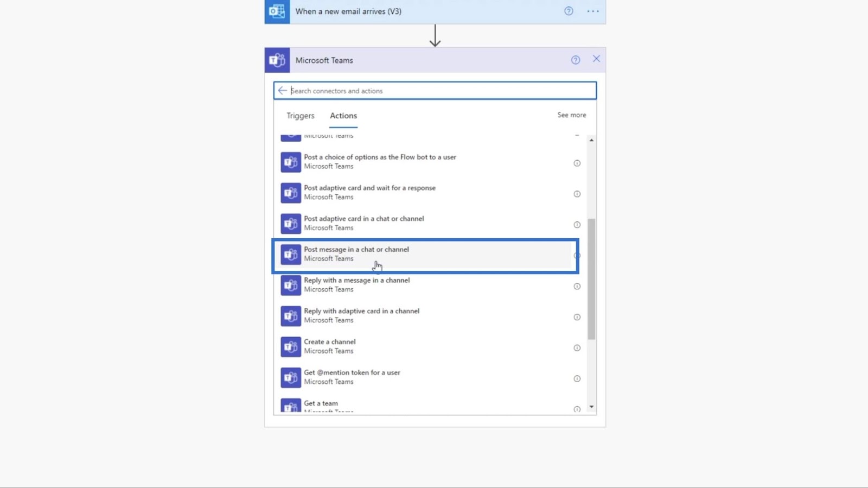Show info for Get @mention token

point(577,379)
